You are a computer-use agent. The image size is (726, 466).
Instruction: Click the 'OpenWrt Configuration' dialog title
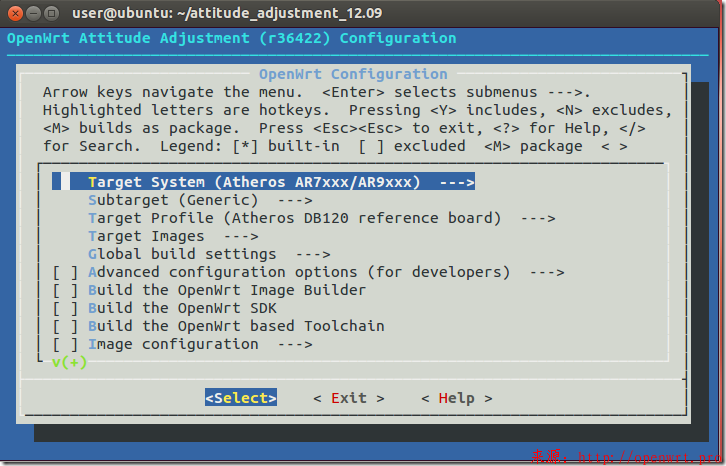pos(353,74)
